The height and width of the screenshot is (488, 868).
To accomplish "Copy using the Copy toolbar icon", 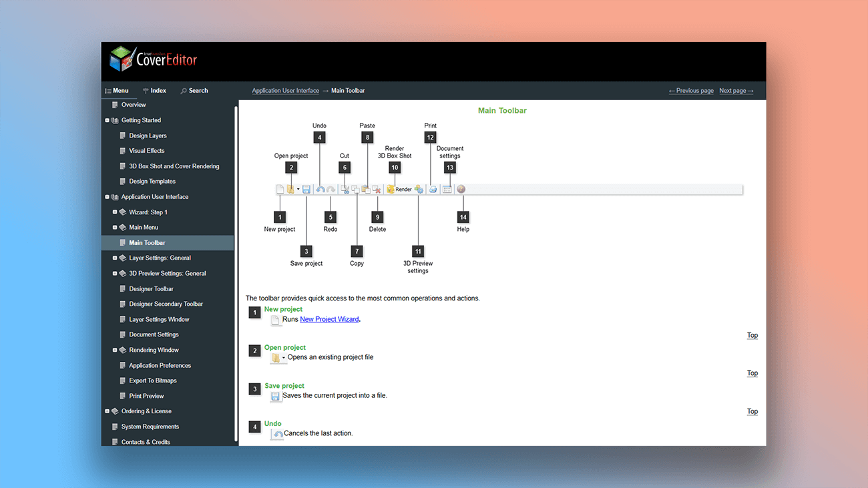I will [x=356, y=189].
